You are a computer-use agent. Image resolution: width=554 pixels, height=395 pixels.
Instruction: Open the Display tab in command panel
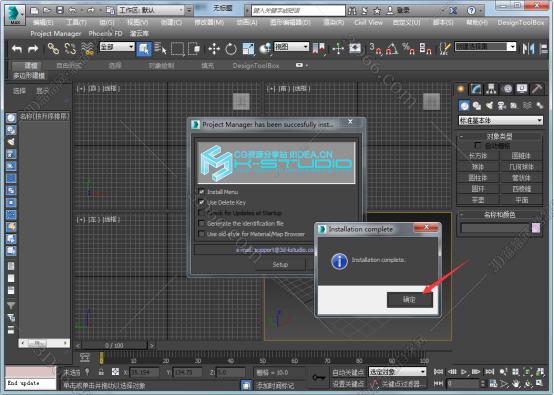pos(522,89)
